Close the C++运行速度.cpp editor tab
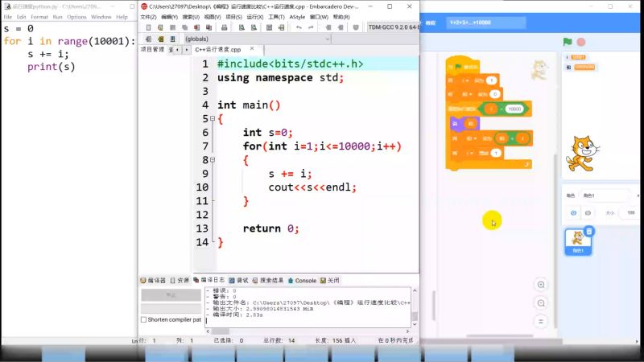The height and width of the screenshot is (362, 644). 252,49
